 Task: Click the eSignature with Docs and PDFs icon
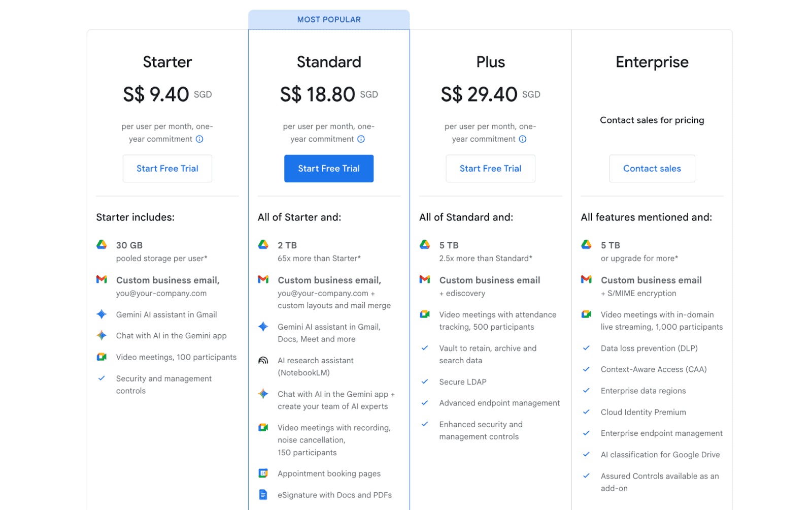[x=263, y=494]
